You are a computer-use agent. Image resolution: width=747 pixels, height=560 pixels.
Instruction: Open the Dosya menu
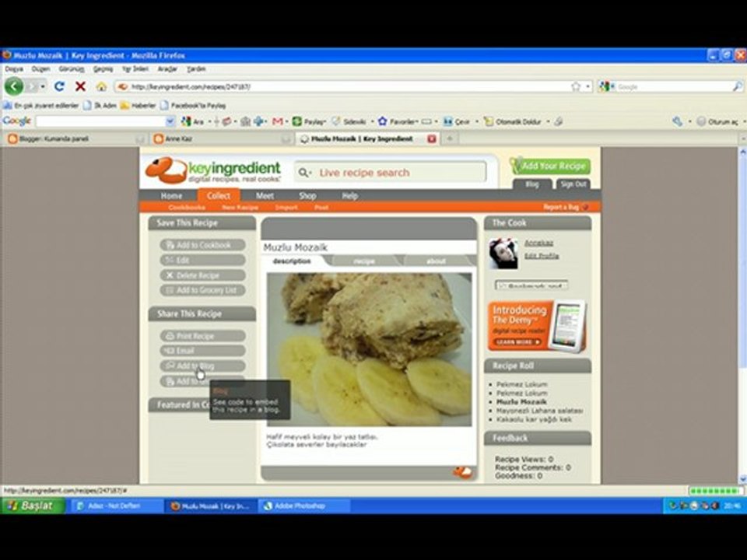point(14,69)
